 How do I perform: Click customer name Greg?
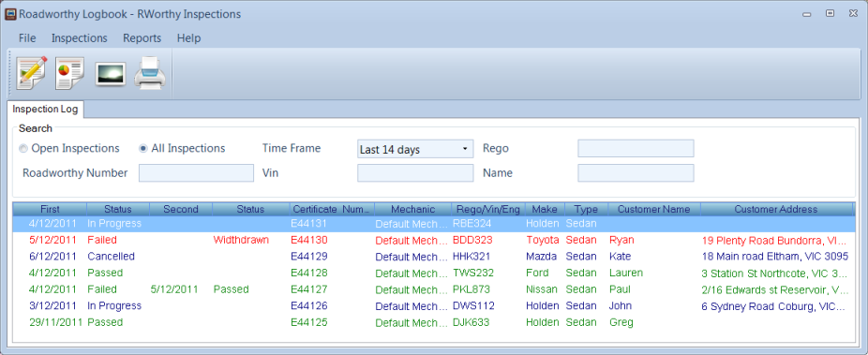tap(621, 322)
